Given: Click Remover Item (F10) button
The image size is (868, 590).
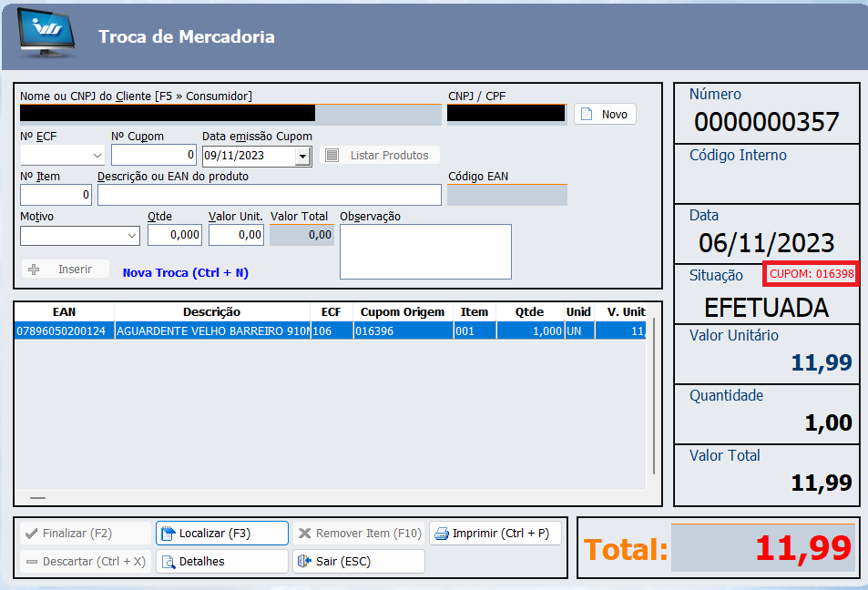Looking at the screenshot, I should pos(358,534).
